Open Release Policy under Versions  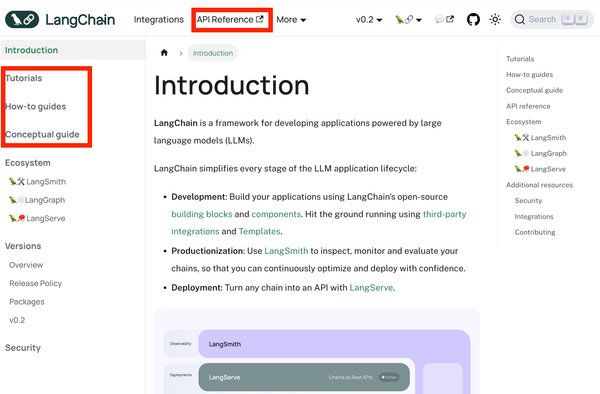36,283
